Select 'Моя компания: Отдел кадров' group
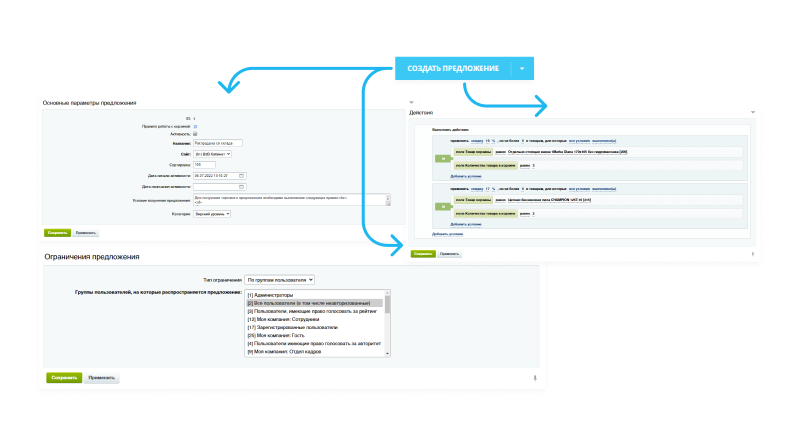This screenshot has height=443, width=800. [315, 352]
